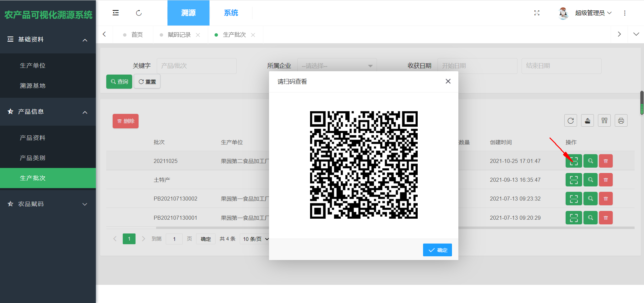Screen dimensions: 644x303
Task: Open the 超级管理员 user dropdown
Action: click(593, 13)
